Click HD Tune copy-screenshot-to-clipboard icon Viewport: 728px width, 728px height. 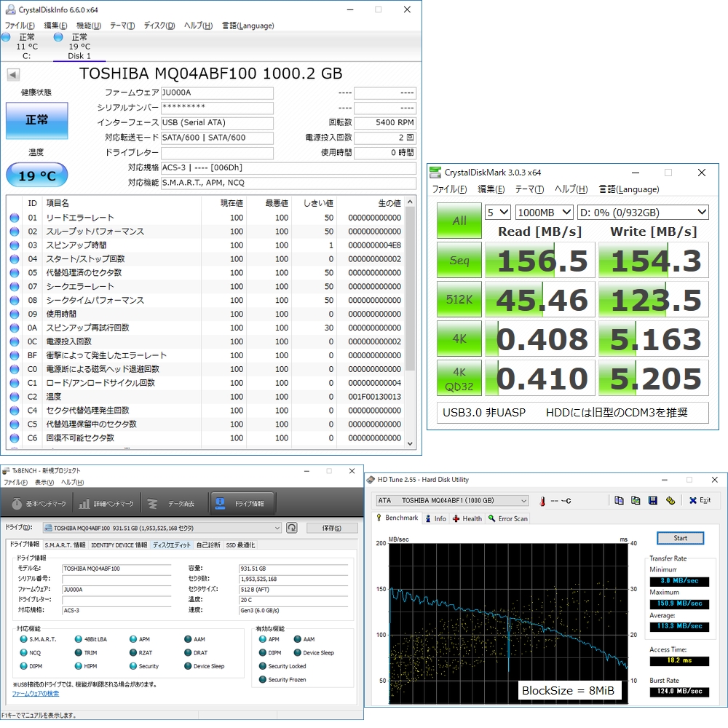point(636,500)
